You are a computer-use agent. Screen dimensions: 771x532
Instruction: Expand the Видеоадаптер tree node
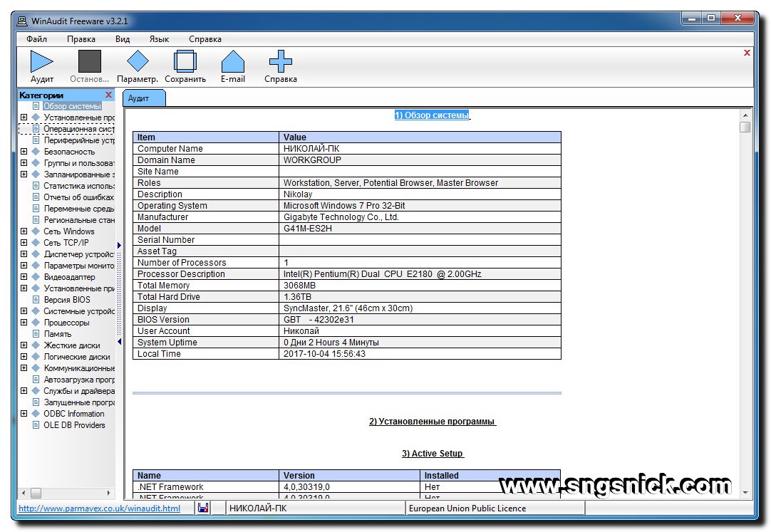tap(24, 276)
